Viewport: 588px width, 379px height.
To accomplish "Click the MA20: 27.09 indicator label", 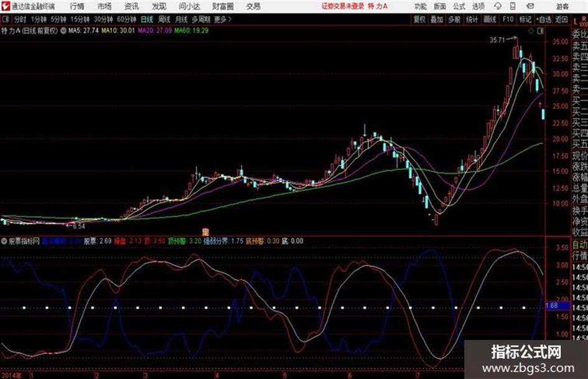I will pyautogui.click(x=154, y=30).
